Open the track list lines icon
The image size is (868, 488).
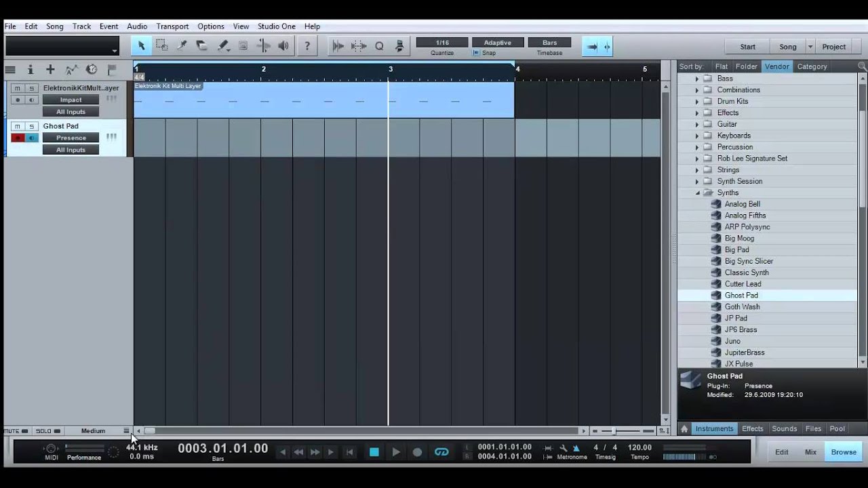tap(10, 70)
